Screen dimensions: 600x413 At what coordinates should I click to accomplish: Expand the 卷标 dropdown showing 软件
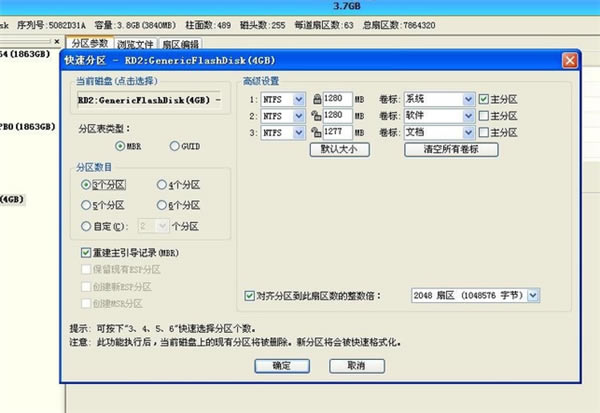(x=468, y=116)
